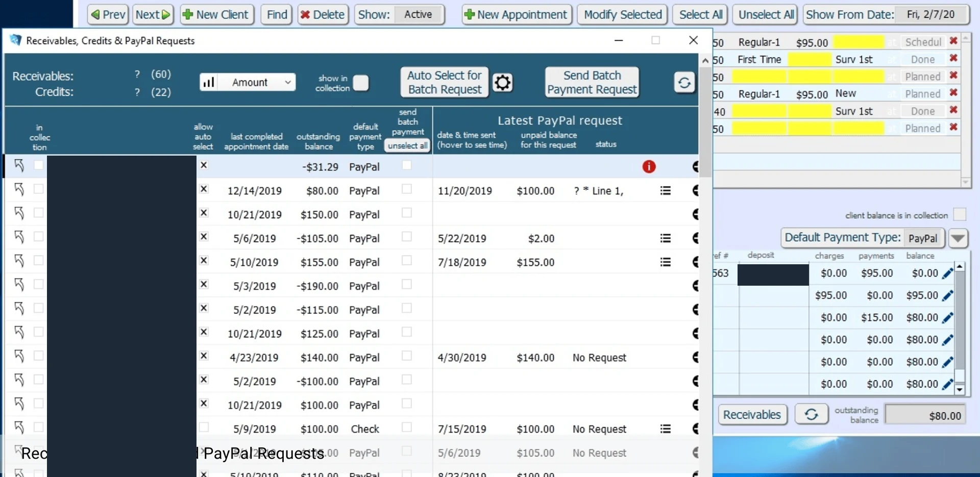Click outstanding balance field showing $80.00
Image resolution: width=980 pixels, height=477 pixels.
(924, 415)
